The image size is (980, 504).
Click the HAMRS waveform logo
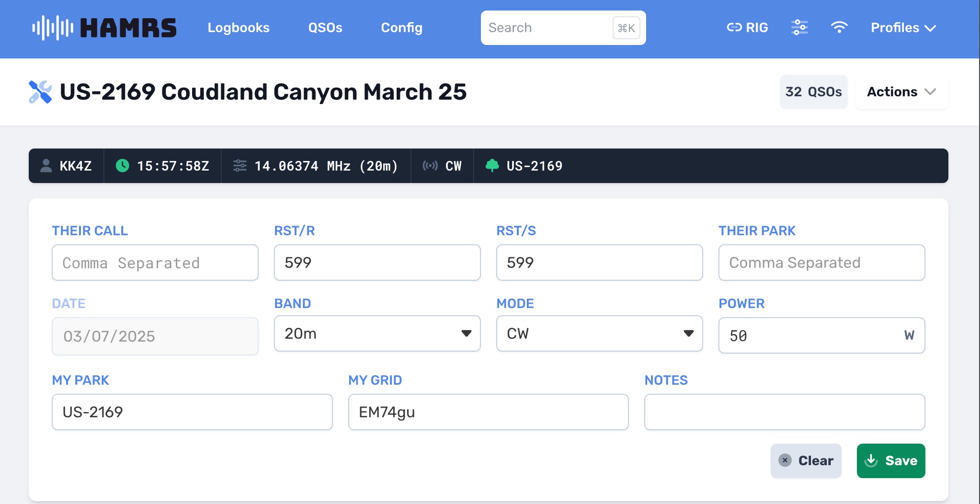pos(53,28)
